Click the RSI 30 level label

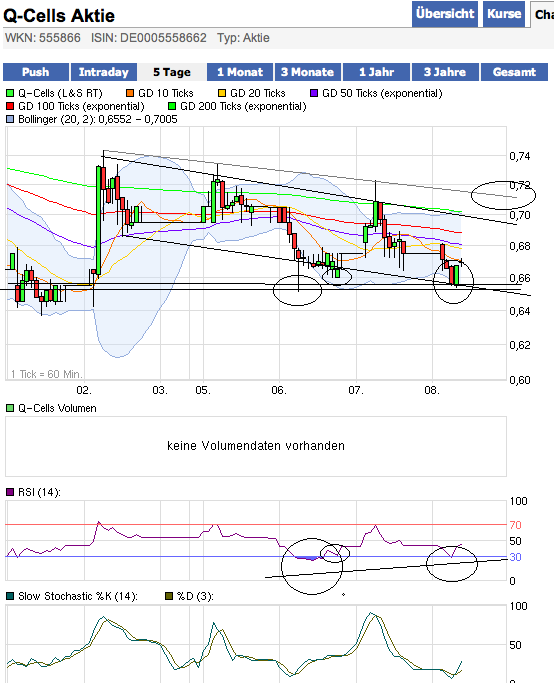click(x=515, y=557)
